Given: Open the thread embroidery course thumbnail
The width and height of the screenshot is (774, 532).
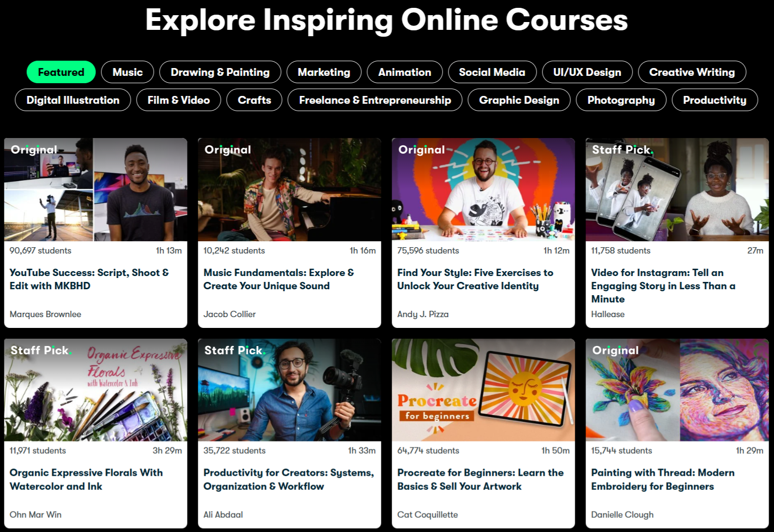Looking at the screenshot, I should [x=677, y=390].
